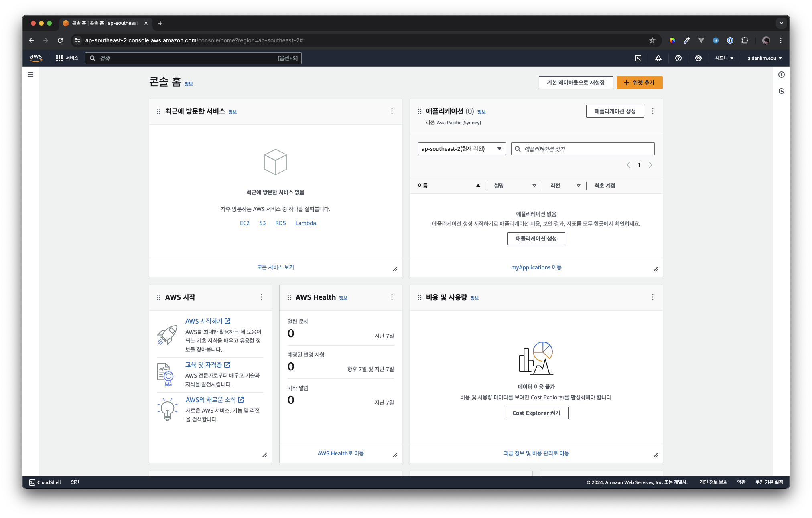Open the EC2 service link
Image resolution: width=812 pixels, height=518 pixels.
pos(245,223)
